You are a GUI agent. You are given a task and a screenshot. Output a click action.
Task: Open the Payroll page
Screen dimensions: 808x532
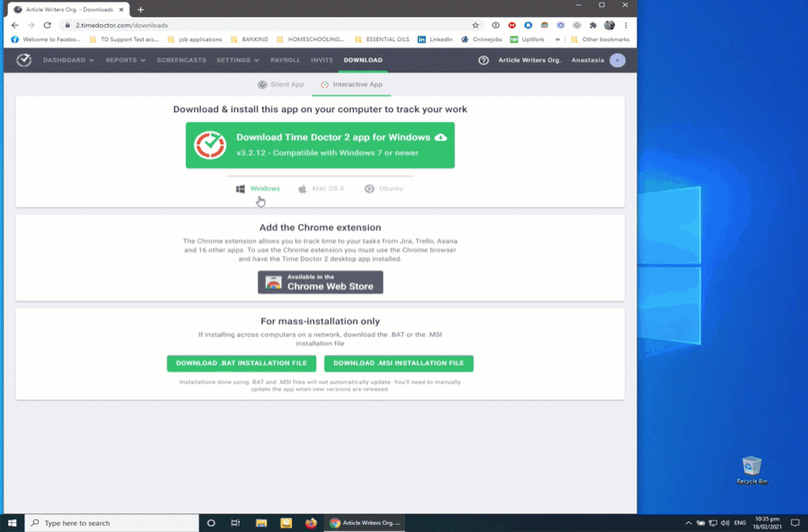point(285,60)
